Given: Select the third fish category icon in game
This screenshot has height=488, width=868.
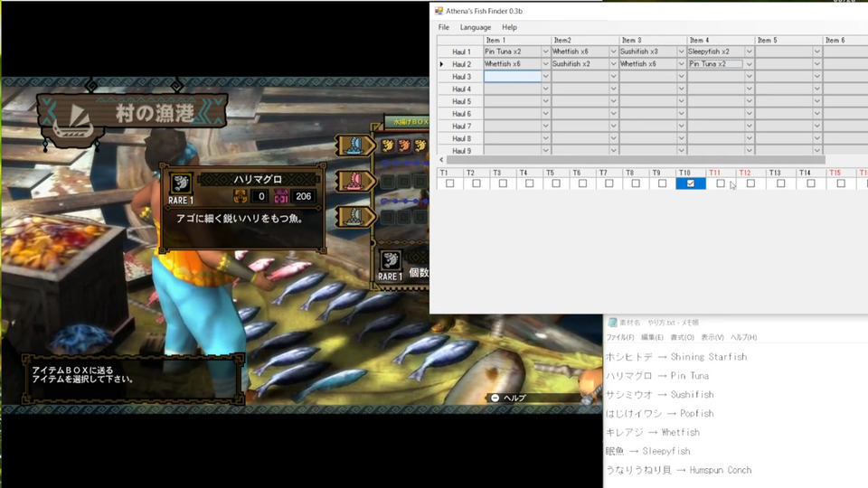Looking at the screenshot, I should coord(354,217).
